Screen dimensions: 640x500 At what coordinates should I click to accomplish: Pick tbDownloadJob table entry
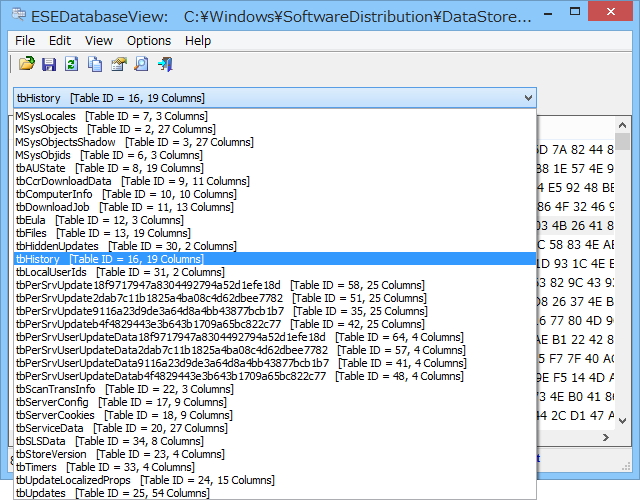point(275,207)
